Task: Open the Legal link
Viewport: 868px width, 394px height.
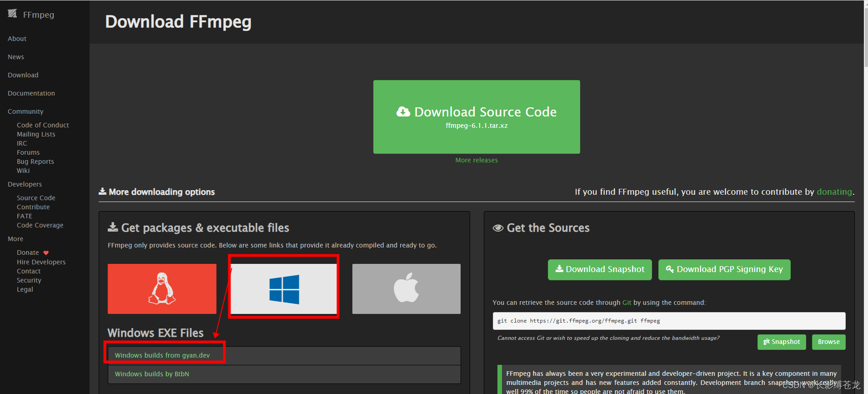Action: (25, 289)
